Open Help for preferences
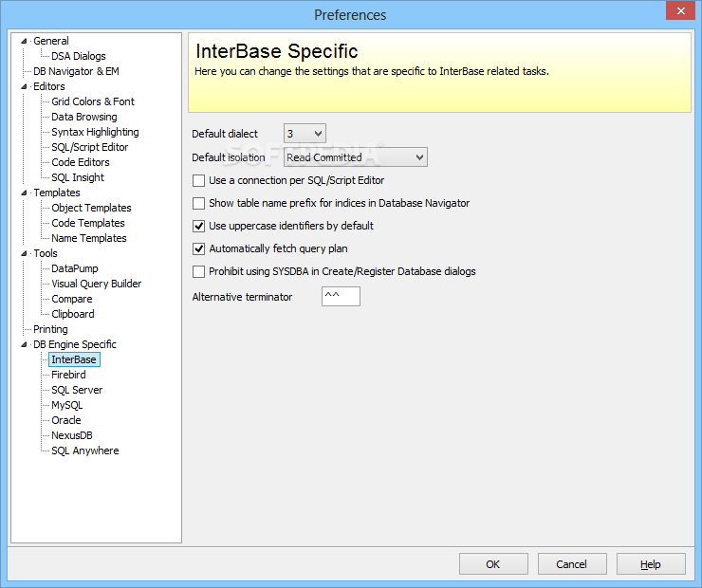Screen dimensions: 702x588 [651, 564]
